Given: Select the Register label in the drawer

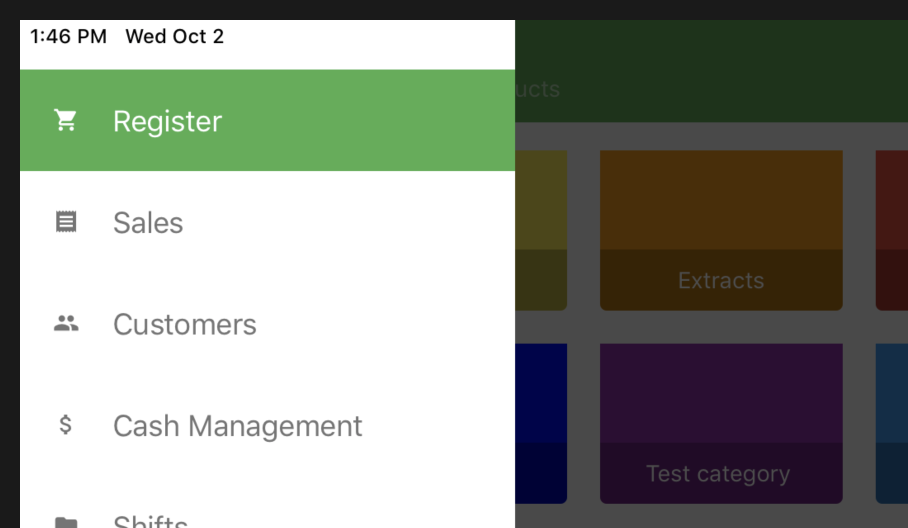Looking at the screenshot, I should (x=167, y=121).
